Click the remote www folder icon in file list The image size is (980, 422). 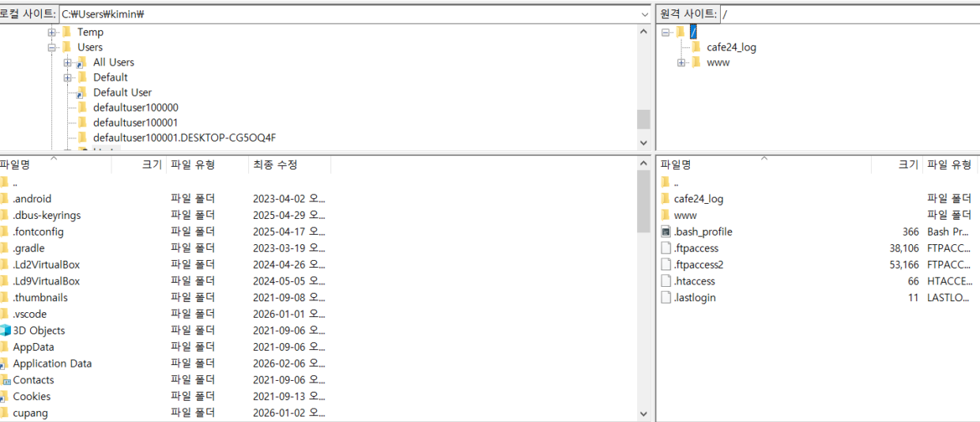[665, 215]
